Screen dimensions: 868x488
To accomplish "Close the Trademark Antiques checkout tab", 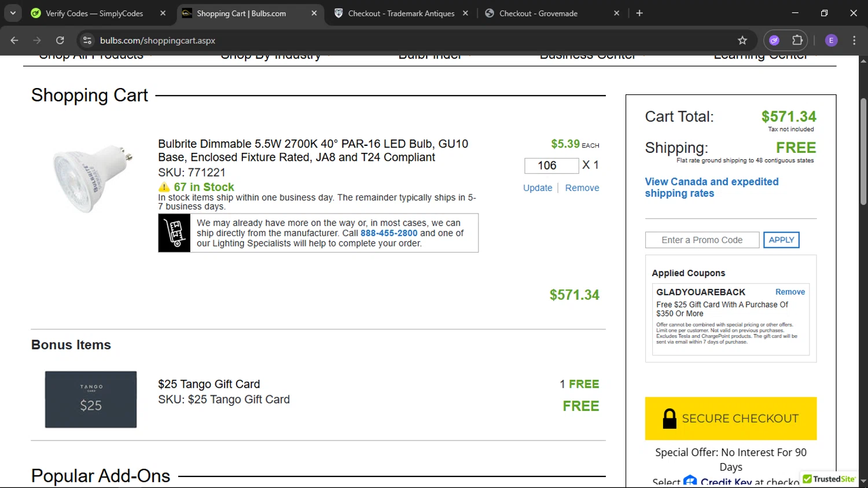I will coord(465,13).
